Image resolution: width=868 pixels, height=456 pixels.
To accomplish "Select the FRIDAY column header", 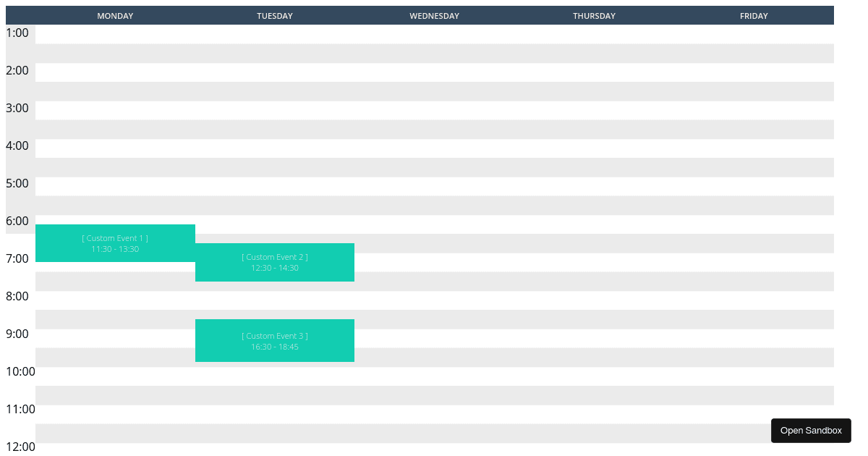I will click(x=754, y=15).
